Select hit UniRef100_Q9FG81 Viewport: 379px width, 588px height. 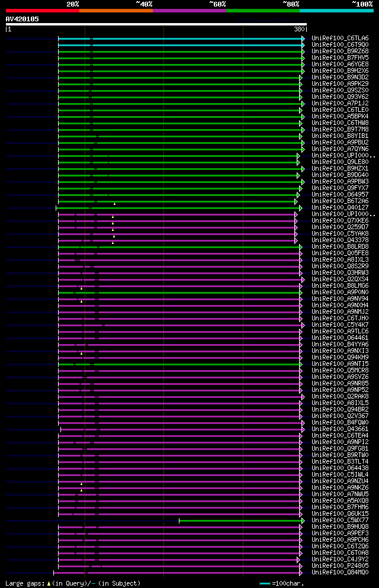pyautogui.click(x=340, y=448)
